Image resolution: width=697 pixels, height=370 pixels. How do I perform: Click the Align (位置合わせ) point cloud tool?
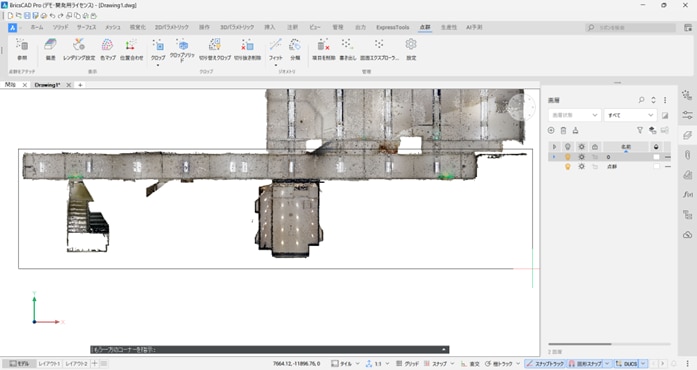click(x=131, y=49)
